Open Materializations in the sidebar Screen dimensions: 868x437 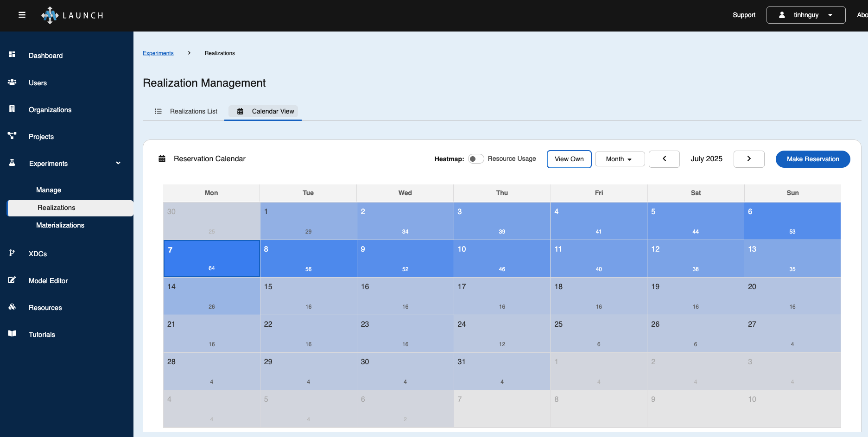click(x=60, y=225)
